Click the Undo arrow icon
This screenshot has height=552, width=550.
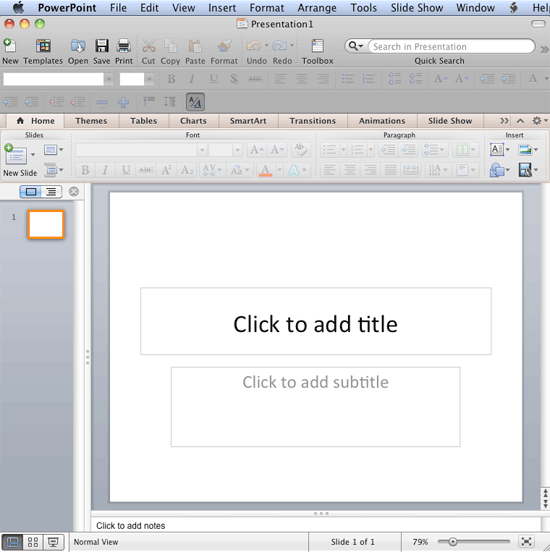click(x=254, y=46)
